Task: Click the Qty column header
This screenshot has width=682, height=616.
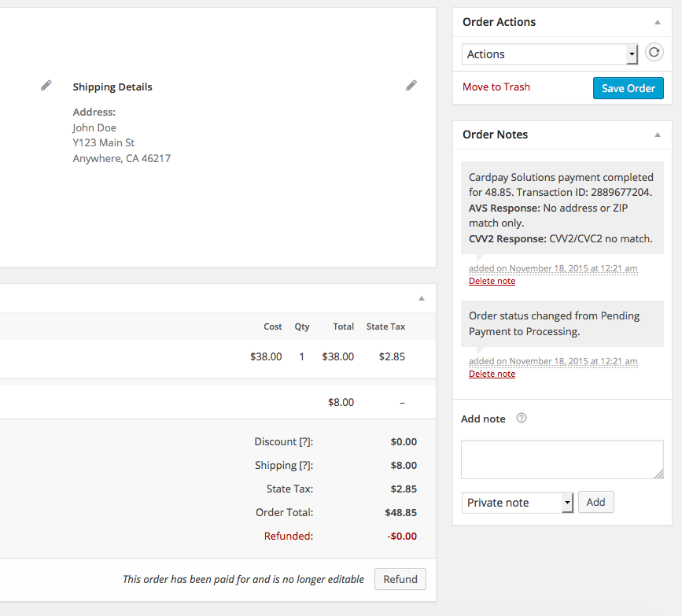Action: (302, 326)
